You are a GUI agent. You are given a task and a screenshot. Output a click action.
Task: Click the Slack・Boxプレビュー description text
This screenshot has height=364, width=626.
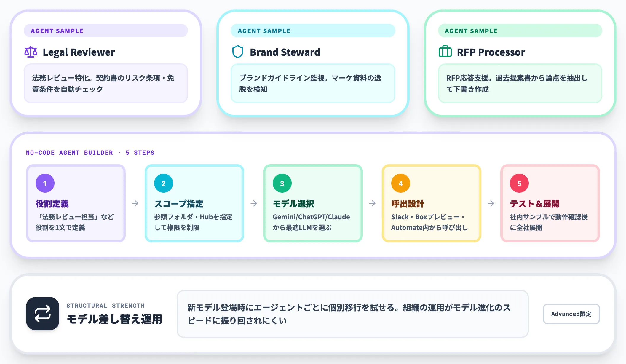coord(429,222)
